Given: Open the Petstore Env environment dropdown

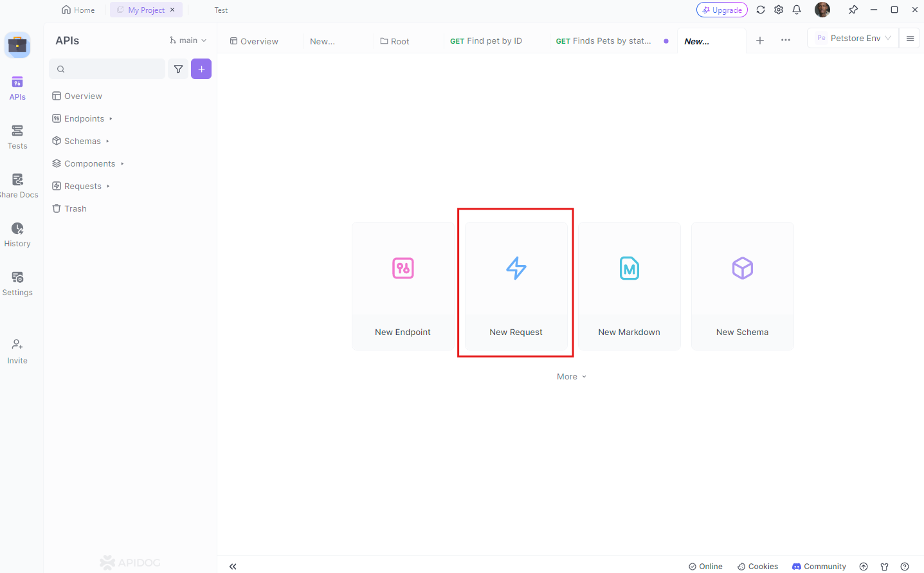Looking at the screenshot, I should click(853, 39).
